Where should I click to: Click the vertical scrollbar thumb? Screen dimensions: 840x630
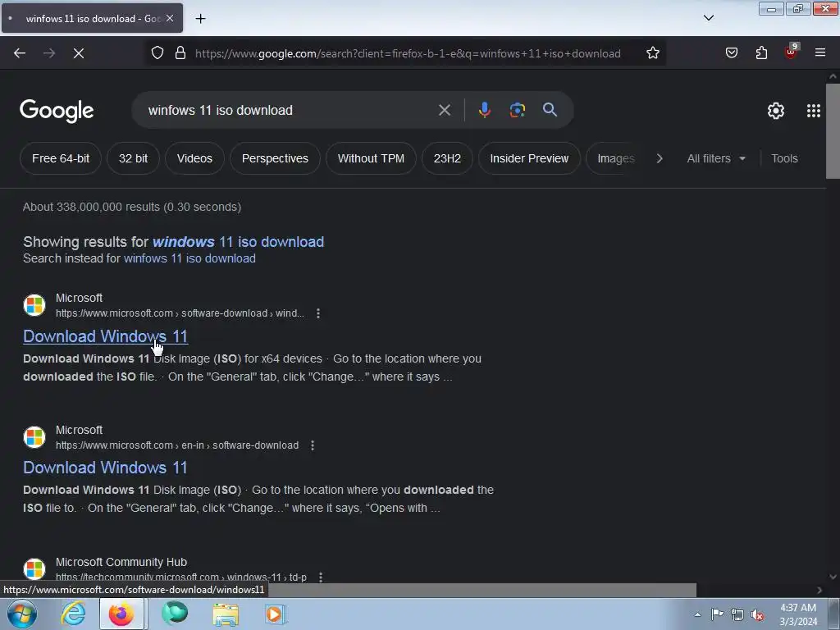(833, 131)
